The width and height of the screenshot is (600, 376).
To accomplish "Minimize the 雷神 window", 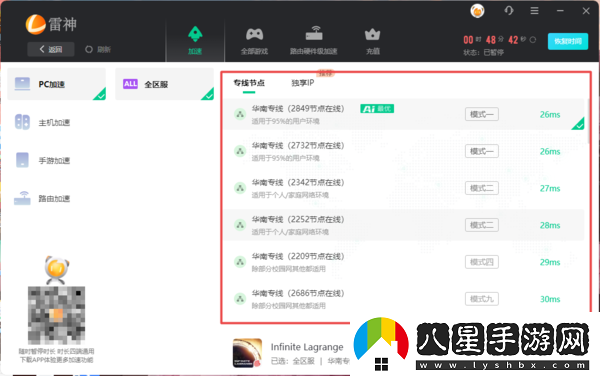I will (560, 11).
